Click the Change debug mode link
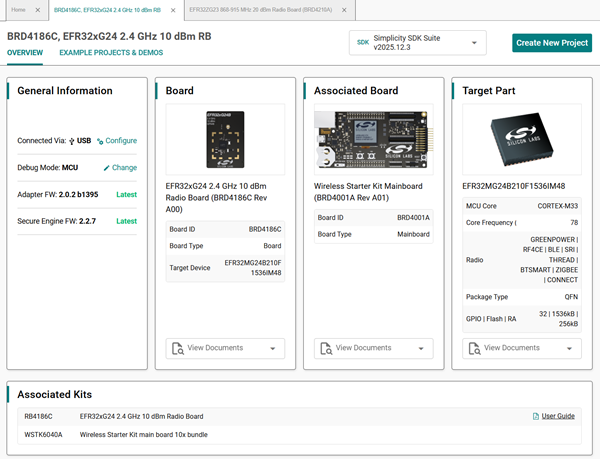 (124, 168)
